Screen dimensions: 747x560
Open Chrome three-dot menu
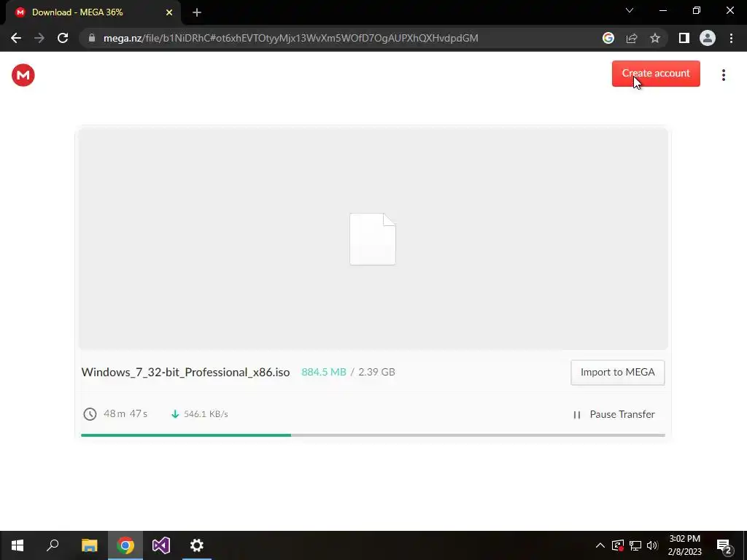(731, 38)
